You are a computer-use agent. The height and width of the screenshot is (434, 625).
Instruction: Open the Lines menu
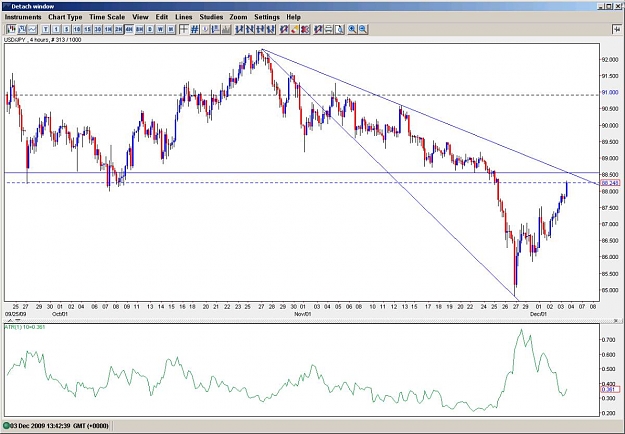184,17
